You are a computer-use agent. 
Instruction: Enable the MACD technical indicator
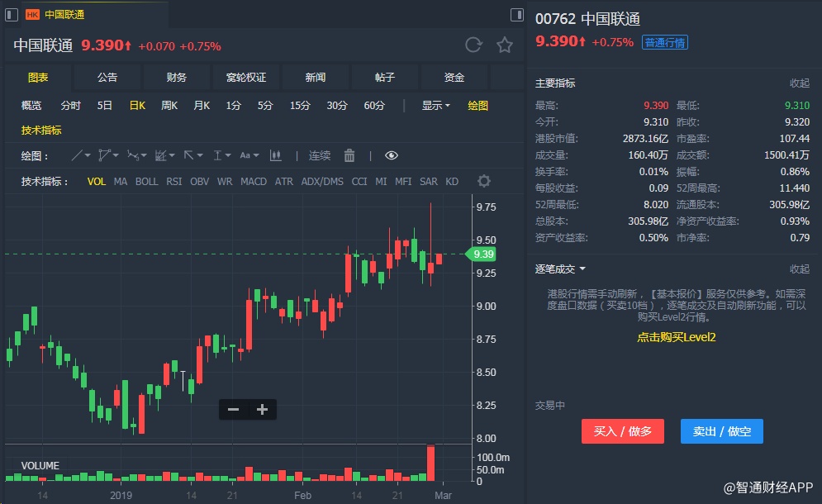(x=254, y=182)
